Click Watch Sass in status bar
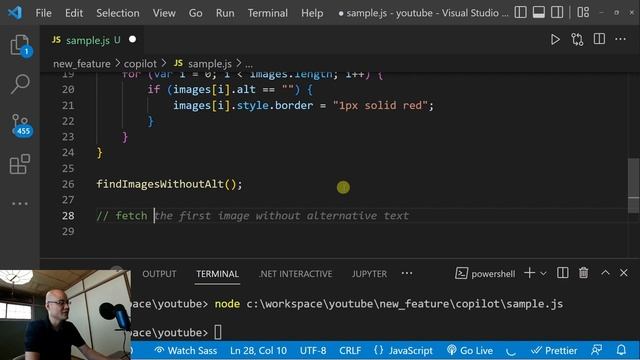The image size is (640, 360). pyautogui.click(x=185, y=351)
